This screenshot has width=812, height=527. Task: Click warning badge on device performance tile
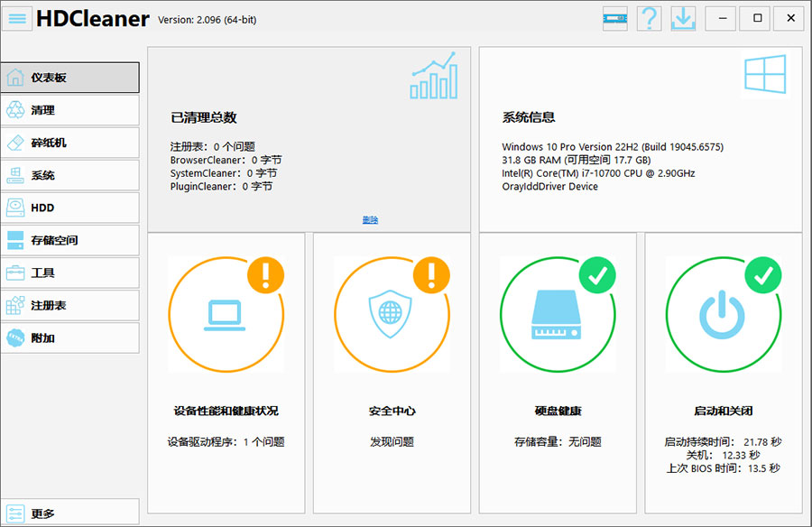tap(265, 275)
